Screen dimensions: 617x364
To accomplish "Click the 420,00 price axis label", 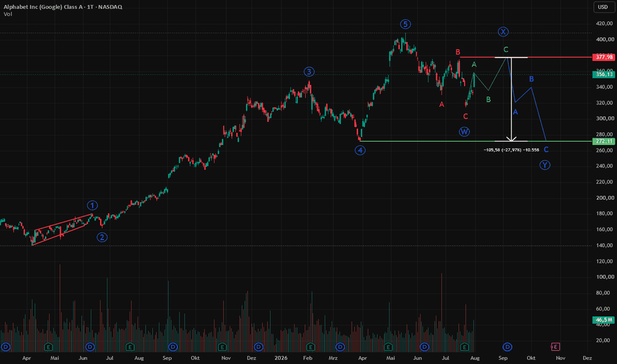I will [x=605, y=24].
